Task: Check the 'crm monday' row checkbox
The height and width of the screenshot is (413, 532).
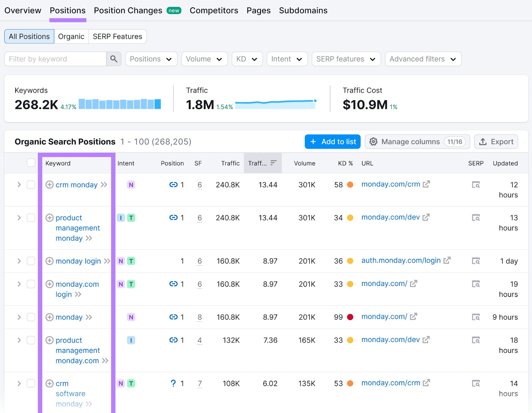Action: tap(31, 185)
